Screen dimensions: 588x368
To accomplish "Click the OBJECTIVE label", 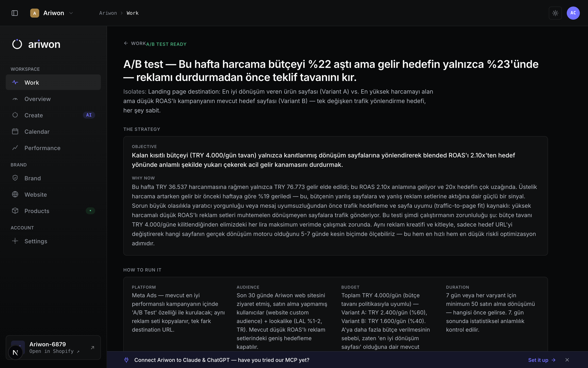I will click(144, 147).
